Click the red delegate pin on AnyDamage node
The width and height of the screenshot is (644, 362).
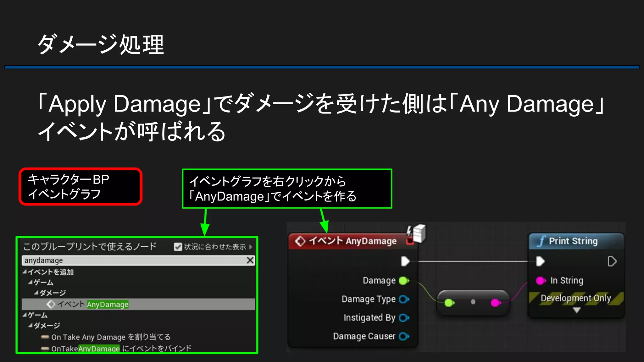point(410,241)
